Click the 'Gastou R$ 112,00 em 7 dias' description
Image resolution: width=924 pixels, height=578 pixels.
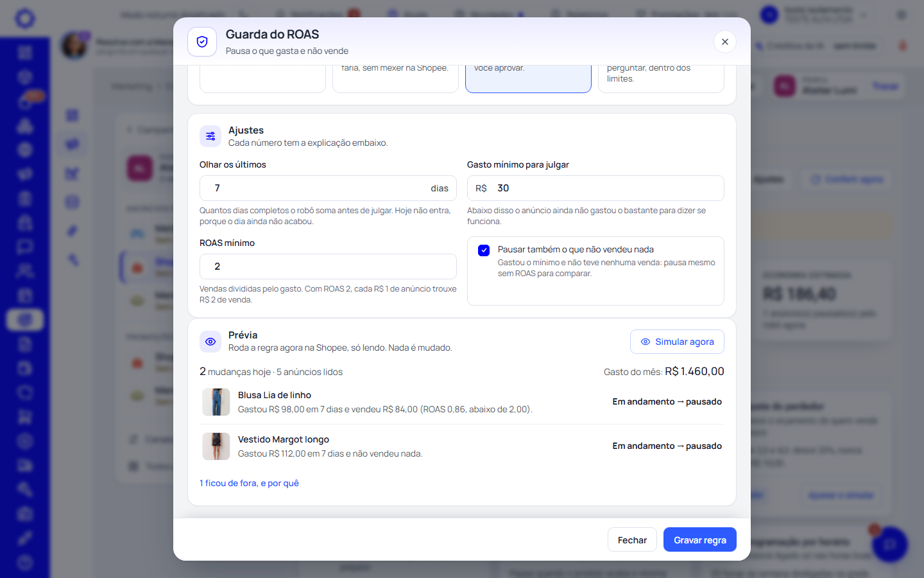[x=330, y=453]
